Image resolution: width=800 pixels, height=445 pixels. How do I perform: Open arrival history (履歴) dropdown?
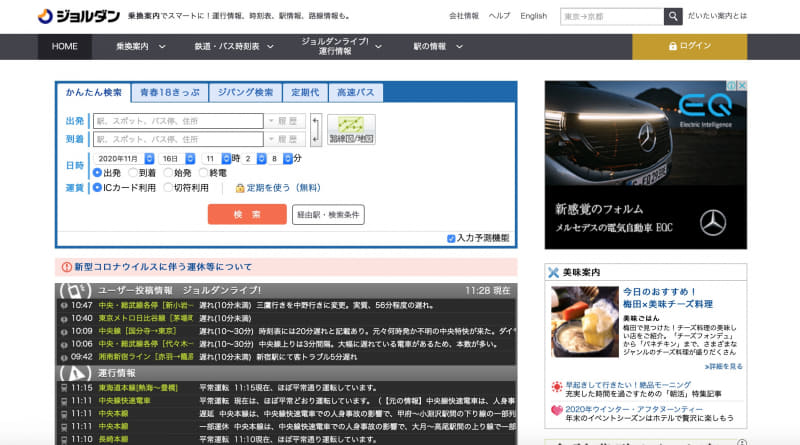[x=285, y=139]
